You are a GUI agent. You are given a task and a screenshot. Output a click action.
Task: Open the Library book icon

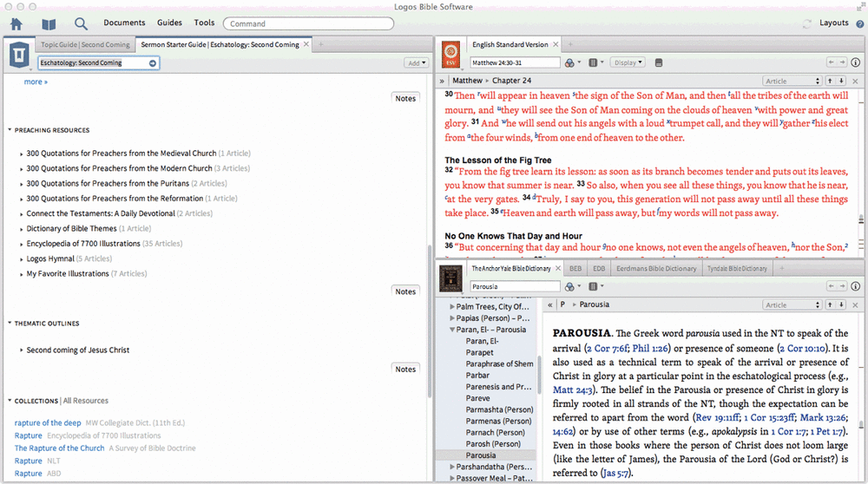coord(49,23)
